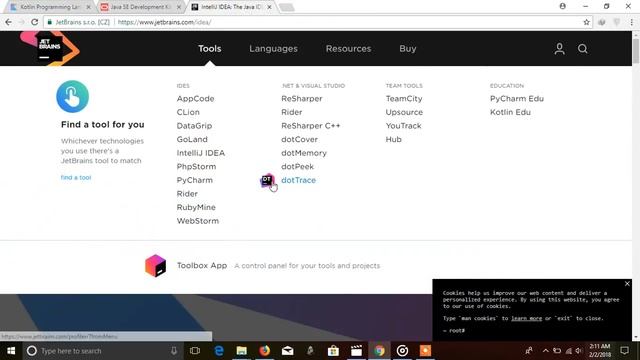Click the Cortana microphone icon
The height and width of the screenshot is (360, 640).
pyautogui.click(x=174, y=351)
